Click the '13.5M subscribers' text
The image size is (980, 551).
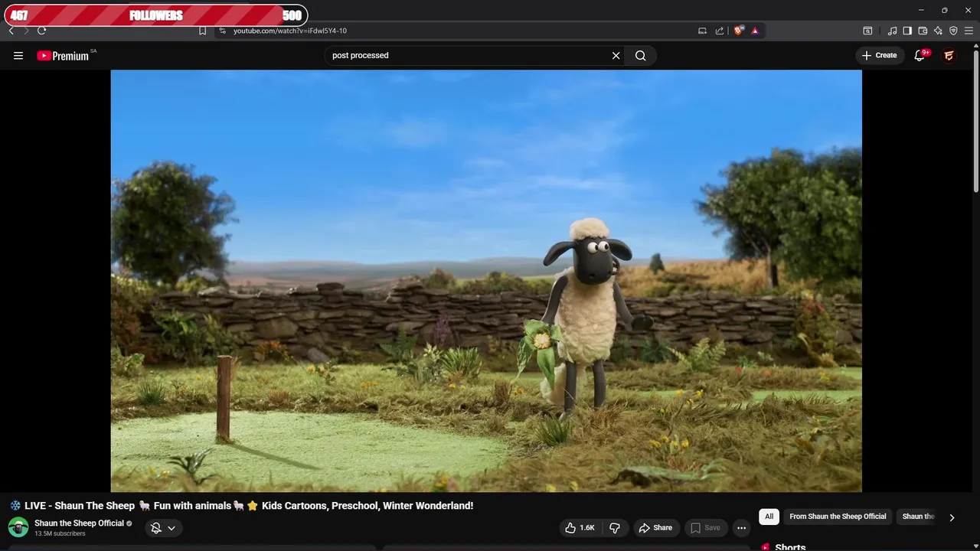coord(60,533)
